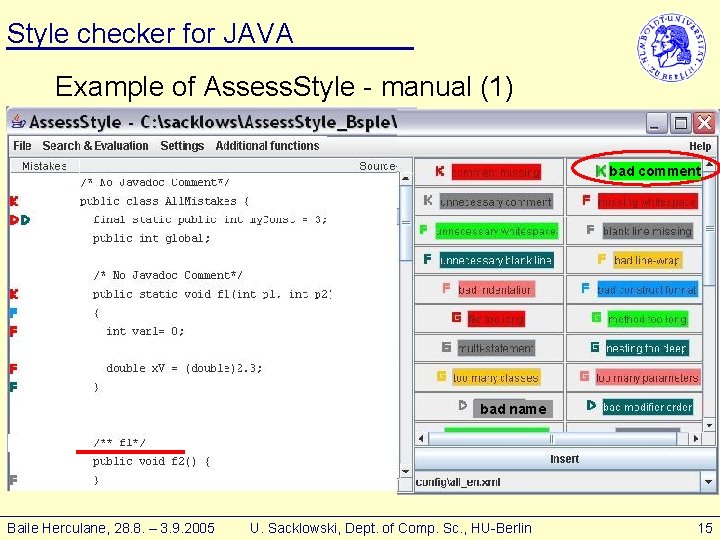720x540 pixels.
Task: Click the Java cup icon in title bar
Action: 18,122
